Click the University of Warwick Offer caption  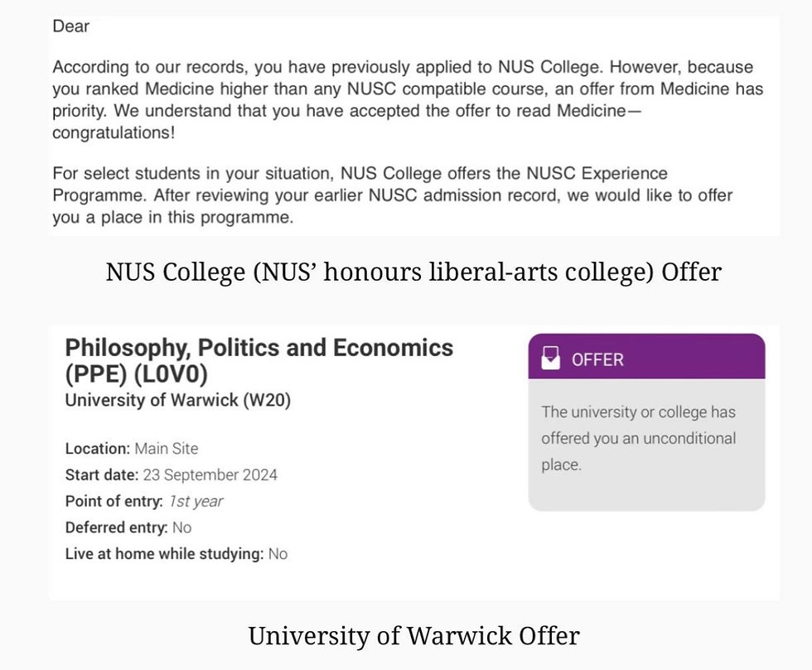point(413,636)
